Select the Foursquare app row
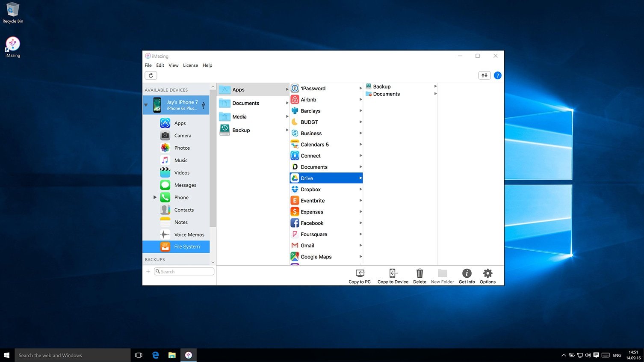This screenshot has height=362, width=644. (x=326, y=234)
